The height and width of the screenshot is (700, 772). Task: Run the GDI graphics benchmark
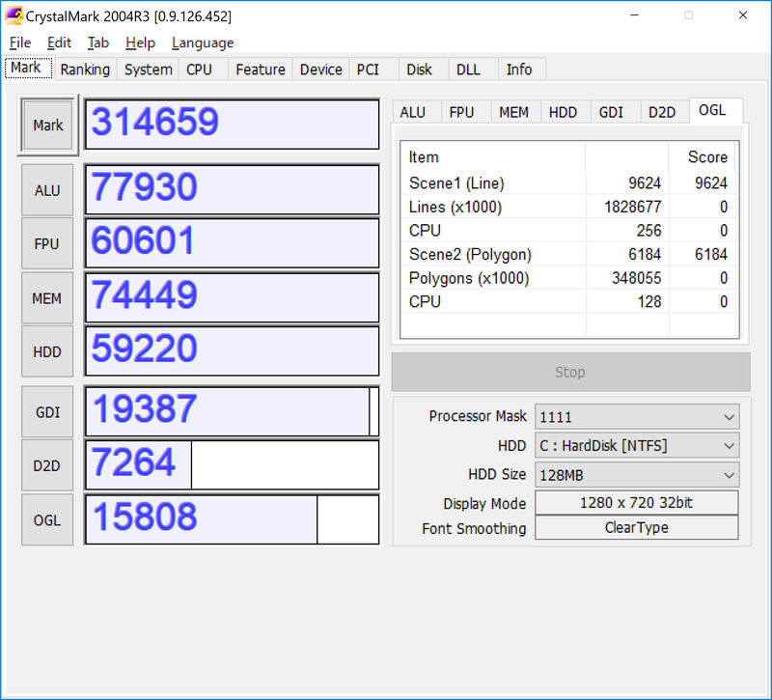46,411
